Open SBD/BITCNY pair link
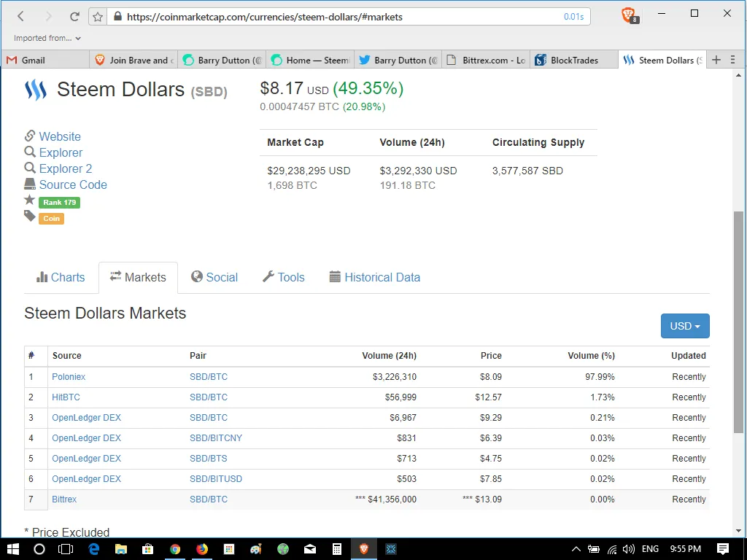The height and width of the screenshot is (560, 747). (x=216, y=438)
